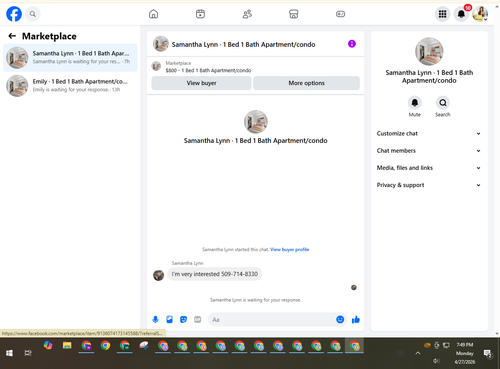Open the Friends icon in top bar
The image size is (500, 369).
[x=247, y=14]
